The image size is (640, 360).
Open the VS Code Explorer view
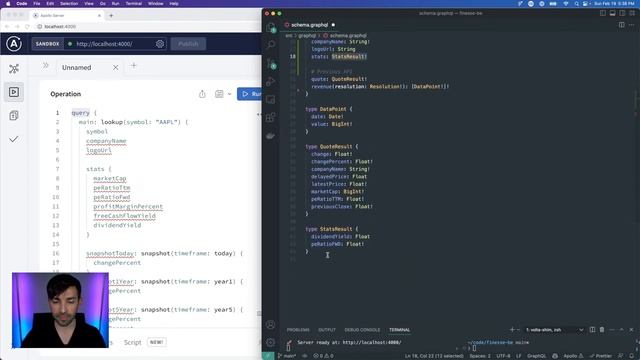pyautogui.click(x=271, y=27)
